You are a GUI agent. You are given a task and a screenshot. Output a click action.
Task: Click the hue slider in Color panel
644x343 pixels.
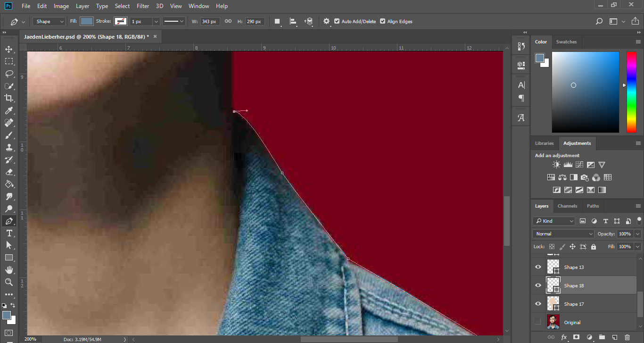click(631, 92)
